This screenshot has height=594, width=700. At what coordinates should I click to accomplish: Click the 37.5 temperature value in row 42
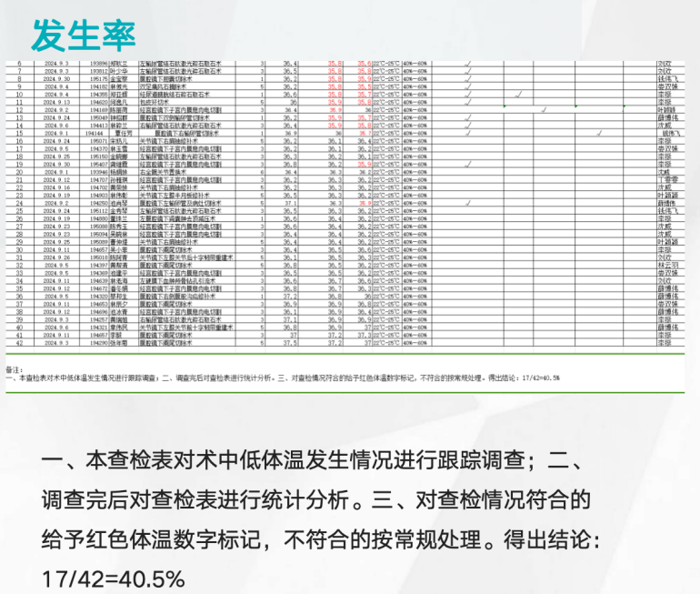pos(290,343)
